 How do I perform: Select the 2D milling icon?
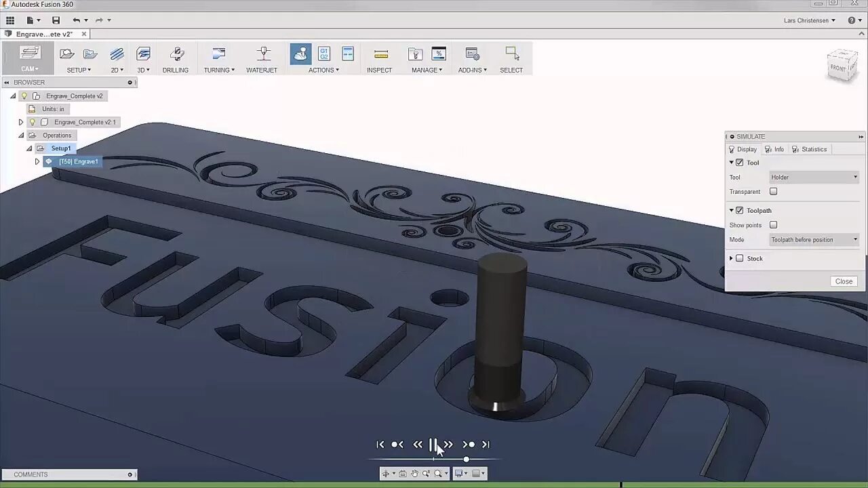click(117, 54)
